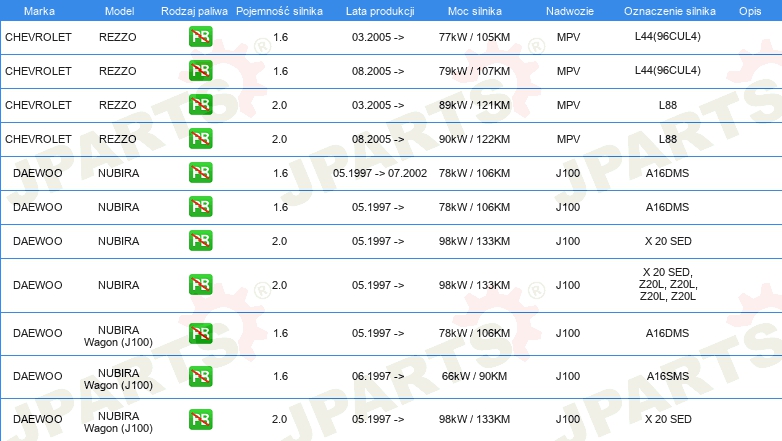Click the 'Model' column header

click(x=119, y=11)
